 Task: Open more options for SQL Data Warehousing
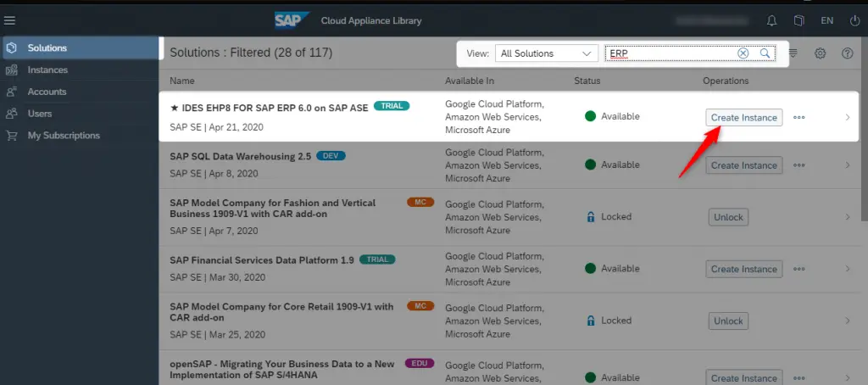pos(798,165)
